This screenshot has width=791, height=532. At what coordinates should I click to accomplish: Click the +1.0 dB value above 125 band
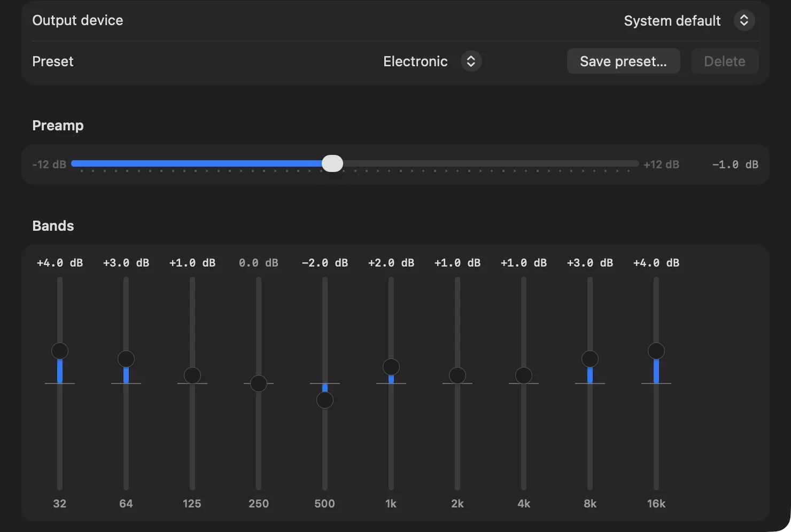pyautogui.click(x=192, y=263)
